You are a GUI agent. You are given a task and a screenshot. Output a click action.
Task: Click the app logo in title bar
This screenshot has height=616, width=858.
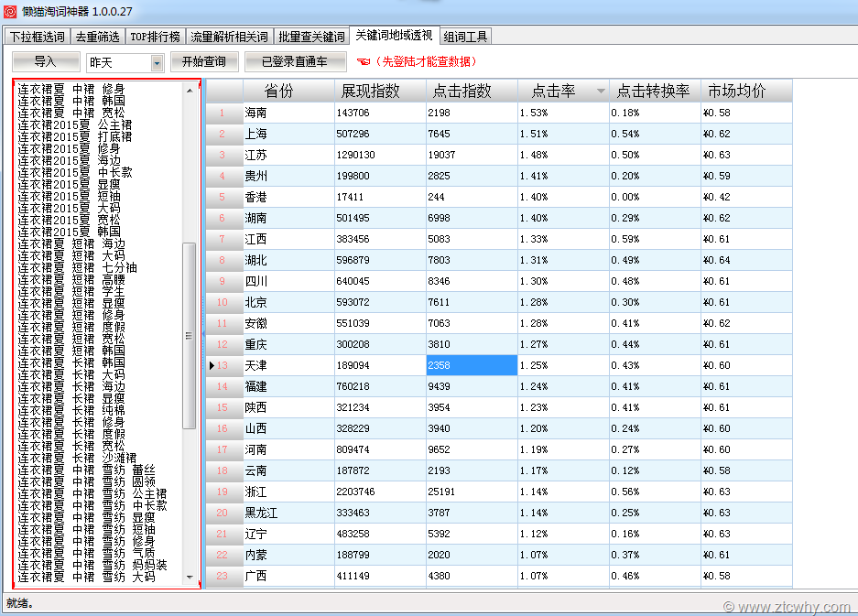[x=11, y=12]
